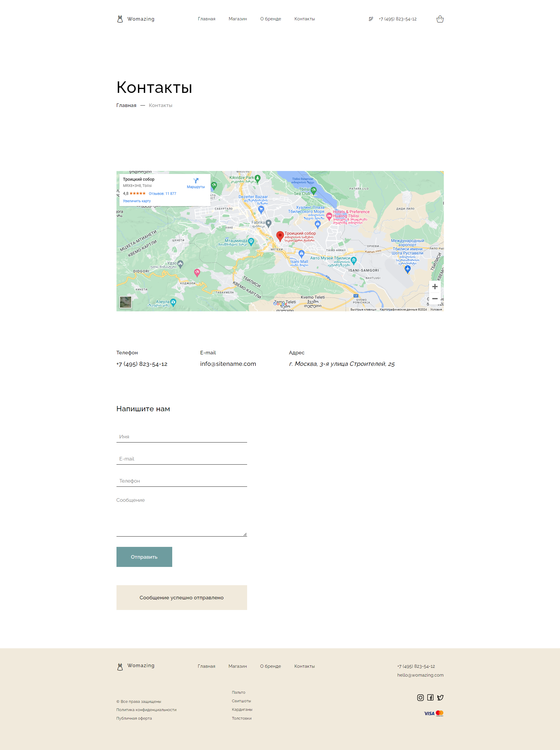
Task: Click the red Троицкий собор map pin
Action: [x=280, y=236]
